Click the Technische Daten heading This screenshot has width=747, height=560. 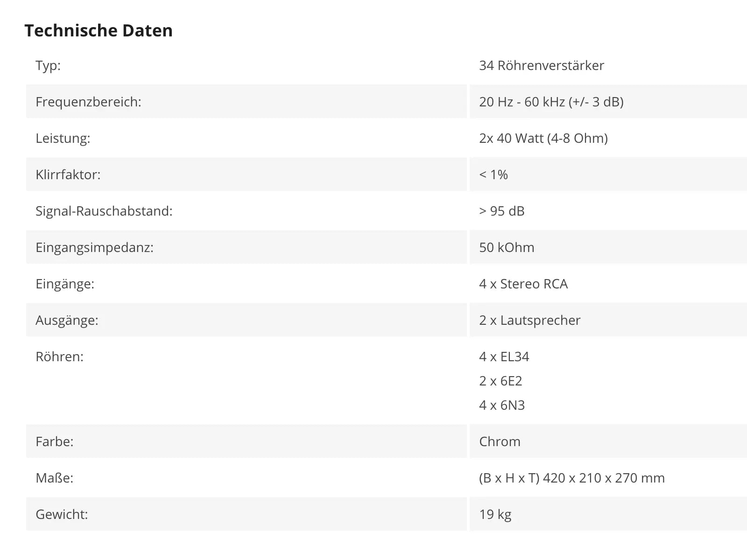click(x=99, y=31)
